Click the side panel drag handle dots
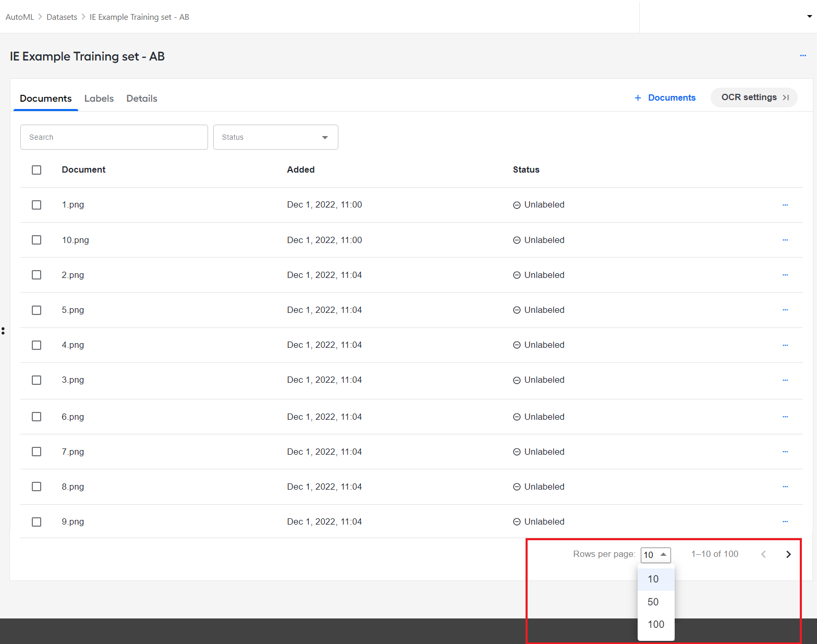 (3, 331)
